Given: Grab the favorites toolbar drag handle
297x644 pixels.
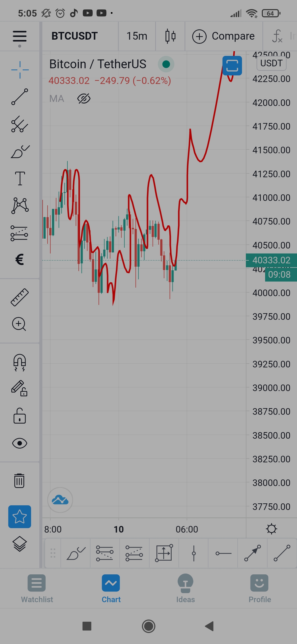Looking at the screenshot, I should (53, 553).
